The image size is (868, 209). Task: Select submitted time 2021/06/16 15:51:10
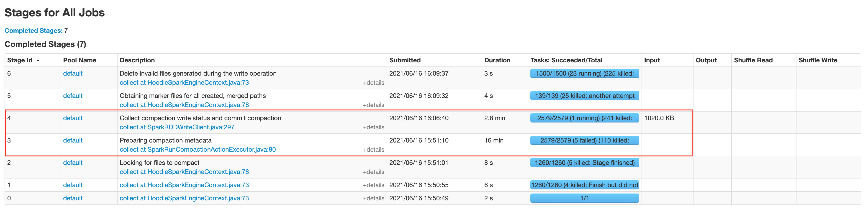coord(419,140)
